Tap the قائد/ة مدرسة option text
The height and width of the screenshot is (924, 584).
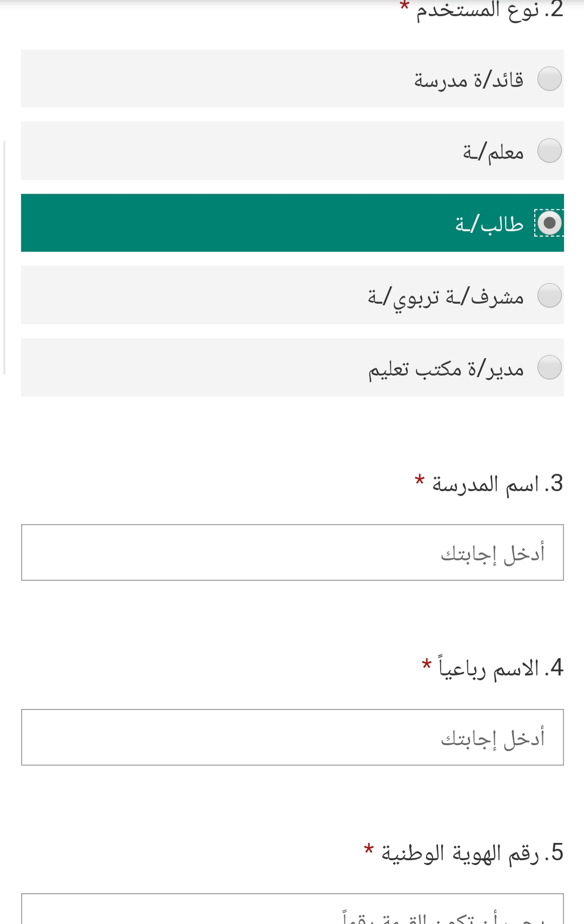coord(469,79)
